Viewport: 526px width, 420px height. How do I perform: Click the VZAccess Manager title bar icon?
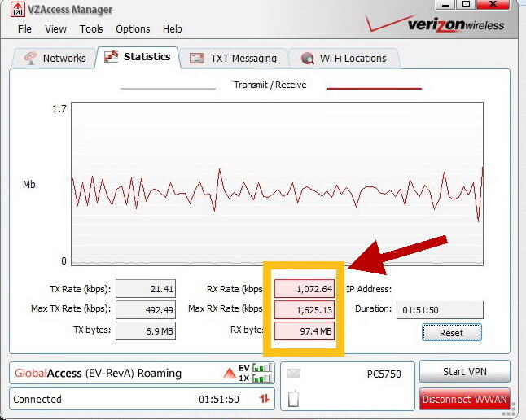click(17, 9)
